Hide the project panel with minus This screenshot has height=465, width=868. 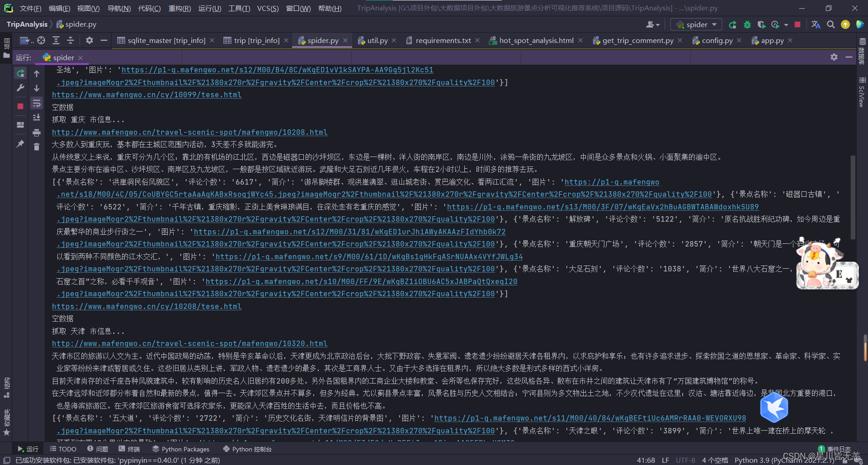tap(104, 40)
